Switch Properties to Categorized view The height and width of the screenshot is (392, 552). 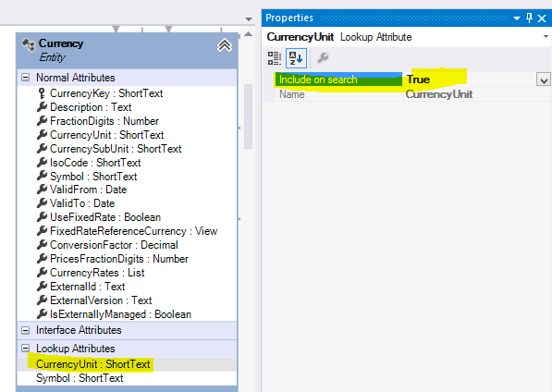pyautogui.click(x=275, y=58)
